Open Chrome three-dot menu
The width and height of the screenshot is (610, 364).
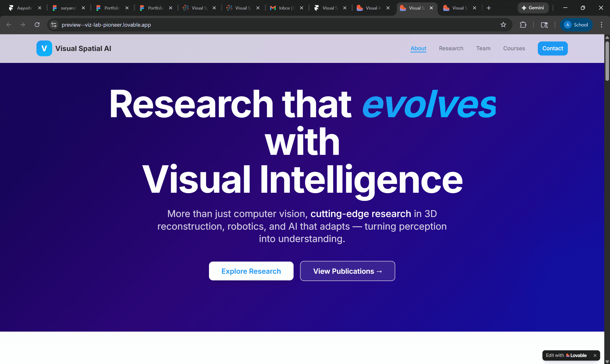pyautogui.click(x=601, y=25)
